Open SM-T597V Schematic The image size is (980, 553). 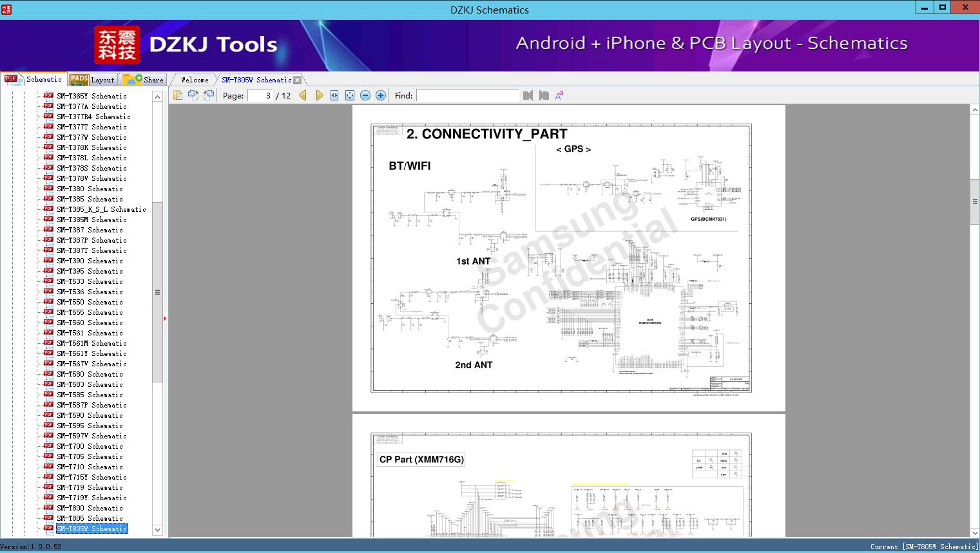91,436
